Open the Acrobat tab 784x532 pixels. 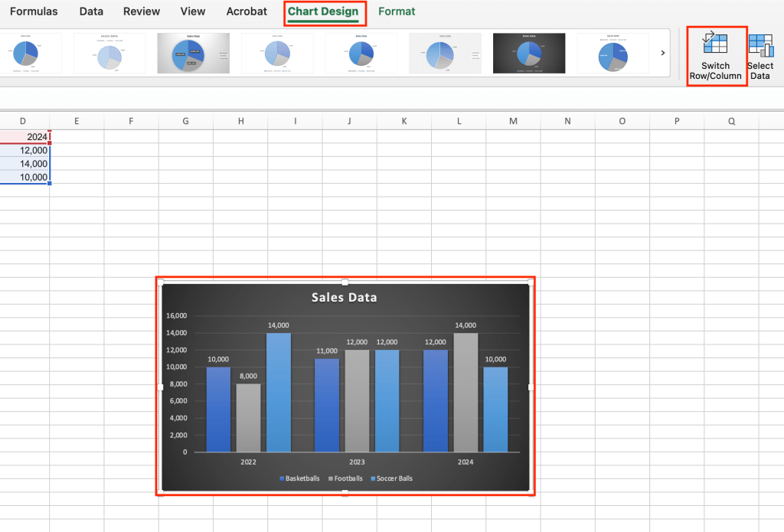pyautogui.click(x=247, y=11)
